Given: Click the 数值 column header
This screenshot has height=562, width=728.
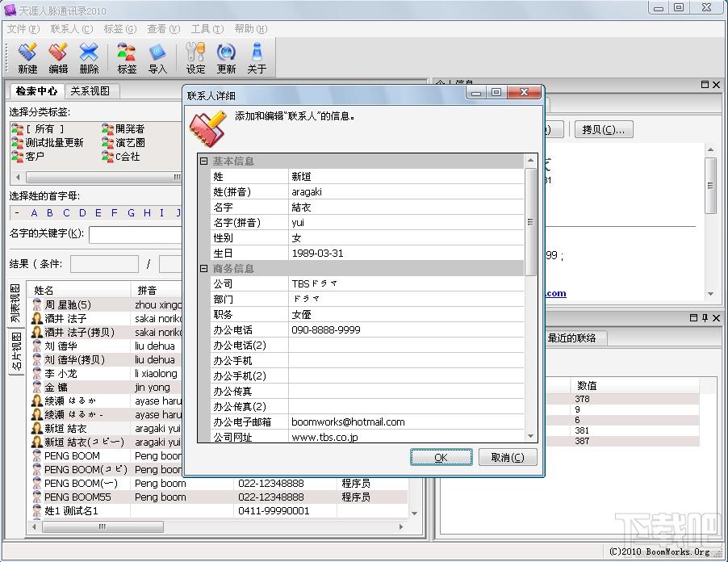Looking at the screenshot, I should (634, 385).
